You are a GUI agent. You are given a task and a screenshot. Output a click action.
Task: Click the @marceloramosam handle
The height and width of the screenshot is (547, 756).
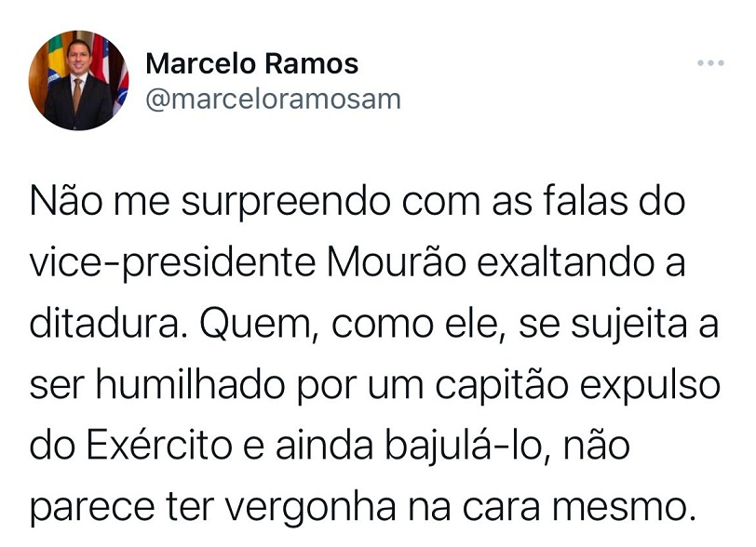[x=274, y=99]
